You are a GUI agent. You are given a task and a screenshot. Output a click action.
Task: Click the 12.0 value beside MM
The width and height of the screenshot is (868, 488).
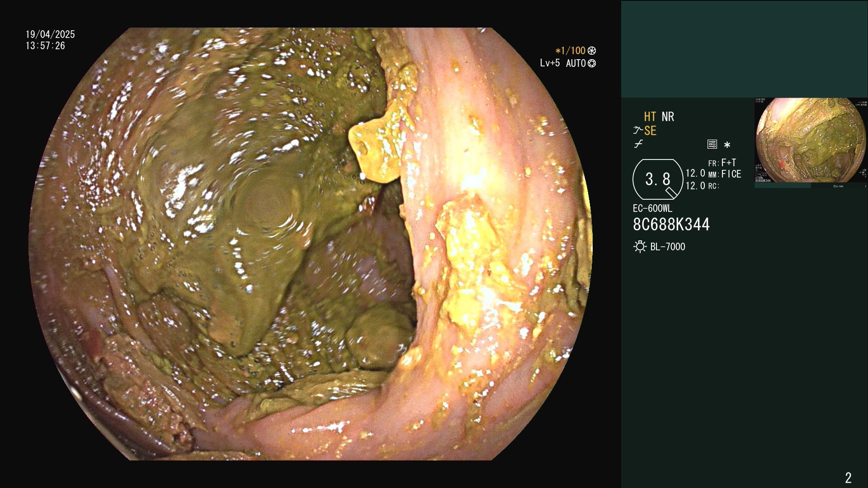(x=695, y=174)
